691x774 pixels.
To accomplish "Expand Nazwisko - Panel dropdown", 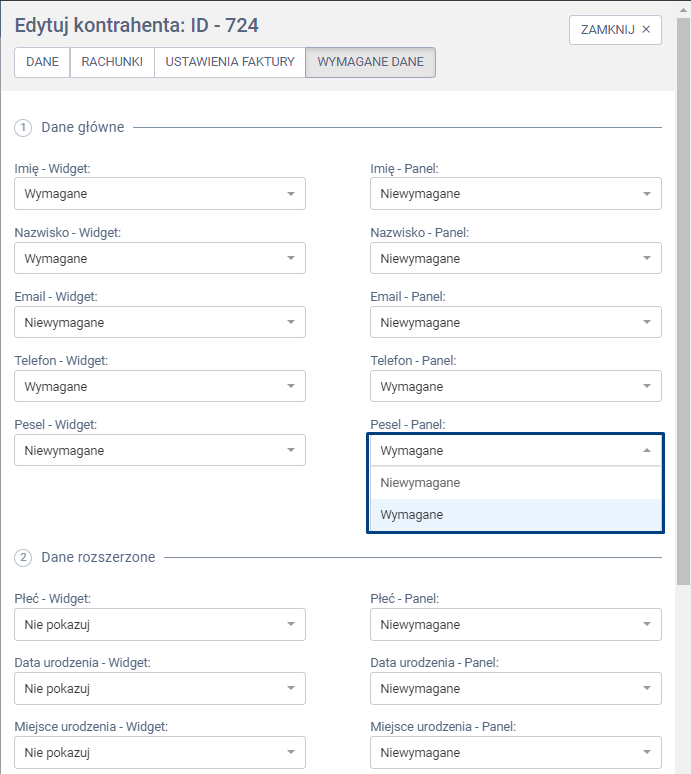I will (515, 258).
